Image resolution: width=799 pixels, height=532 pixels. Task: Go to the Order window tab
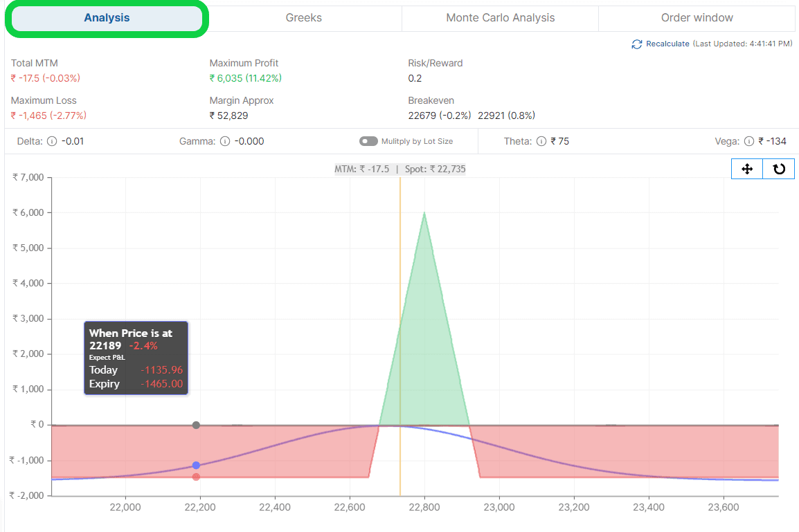pos(697,18)
